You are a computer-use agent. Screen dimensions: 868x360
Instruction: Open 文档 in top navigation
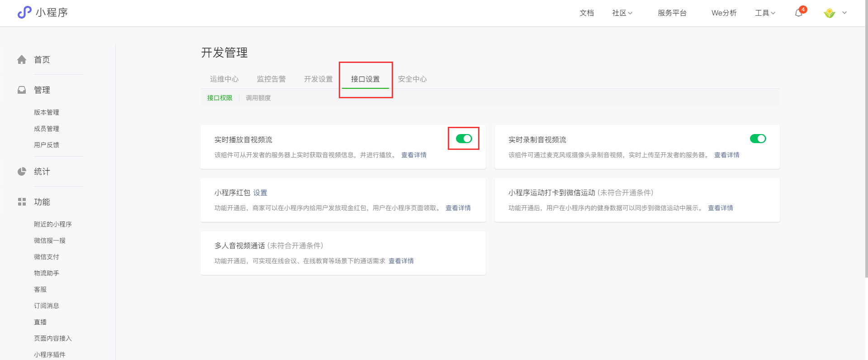coord(587,13)
